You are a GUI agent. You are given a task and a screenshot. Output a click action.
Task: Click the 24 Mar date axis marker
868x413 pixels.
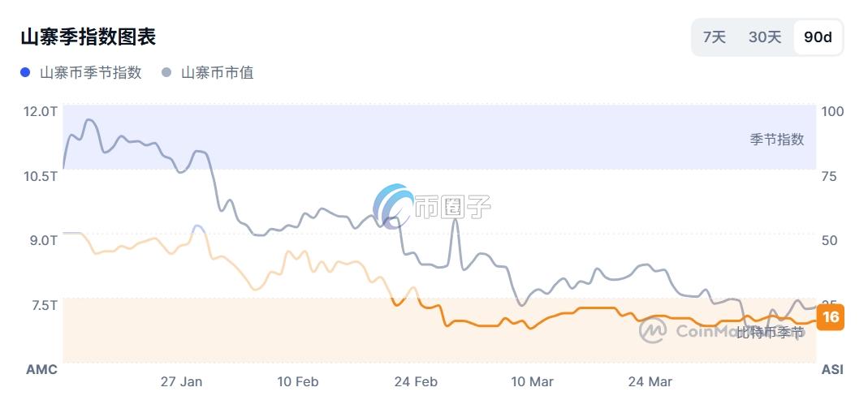(x=650, y=382)
